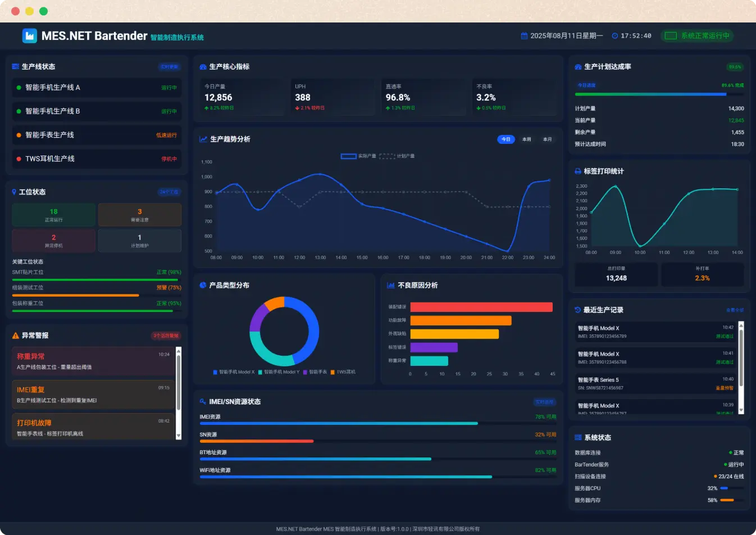
Task: Click the 最近生产记录 history icon
Action: (x=578, y=310)
